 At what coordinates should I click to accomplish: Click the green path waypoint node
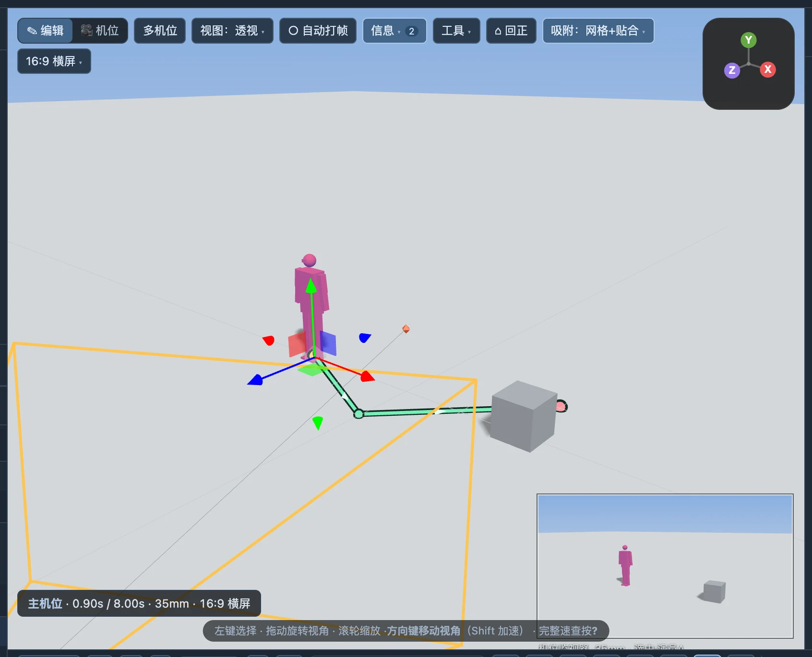(x=358, y=414)
